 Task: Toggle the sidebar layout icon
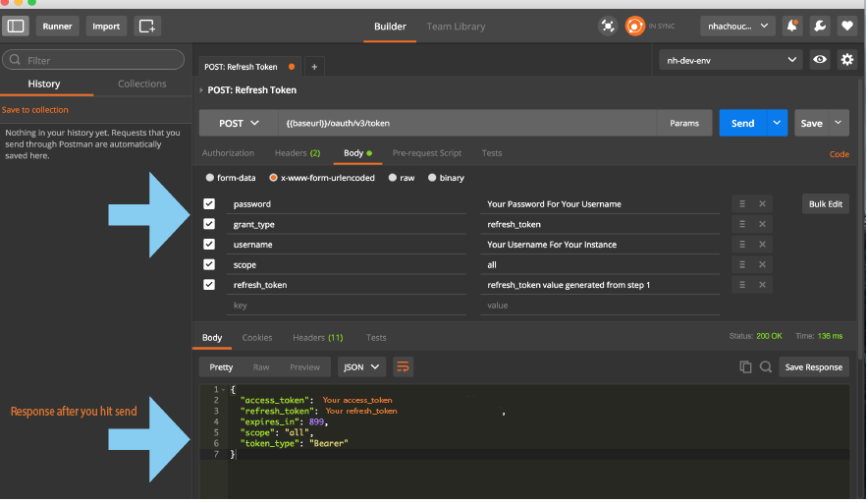pyautogui.click(x=18, y=26)
